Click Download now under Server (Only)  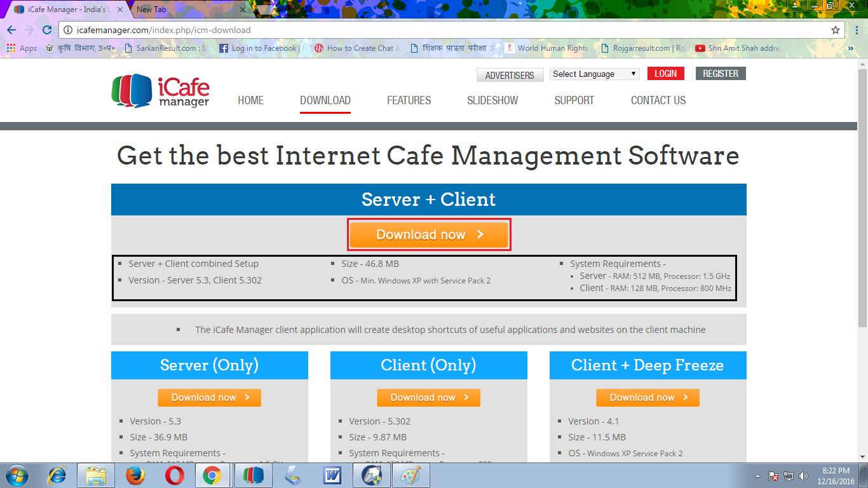[x=209, y=398]
